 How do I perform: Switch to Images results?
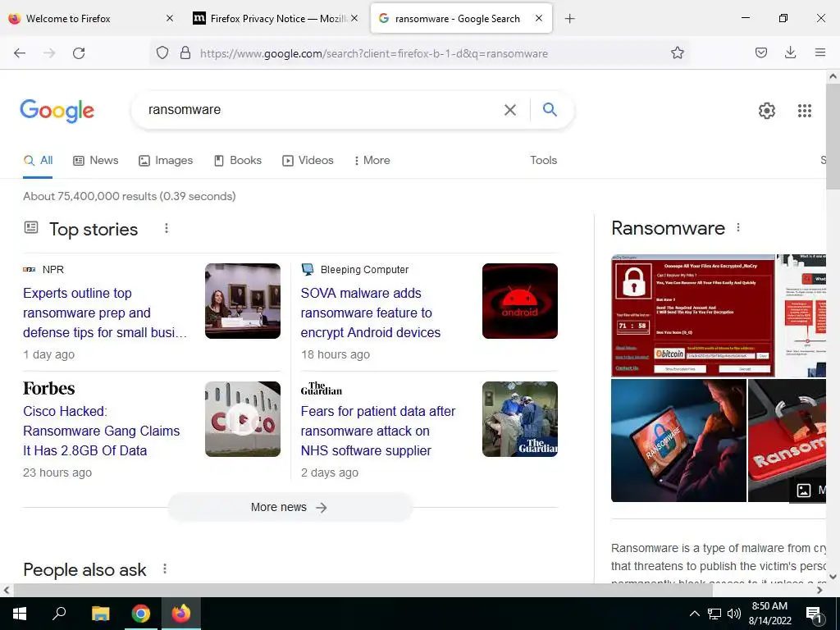pos(166,160)
